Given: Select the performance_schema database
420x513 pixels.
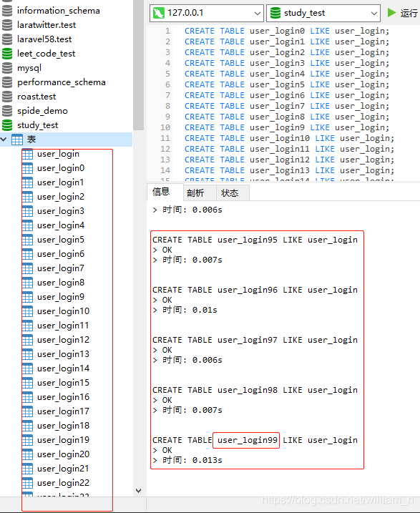Looking at the screenshot, I should point(62,82).
